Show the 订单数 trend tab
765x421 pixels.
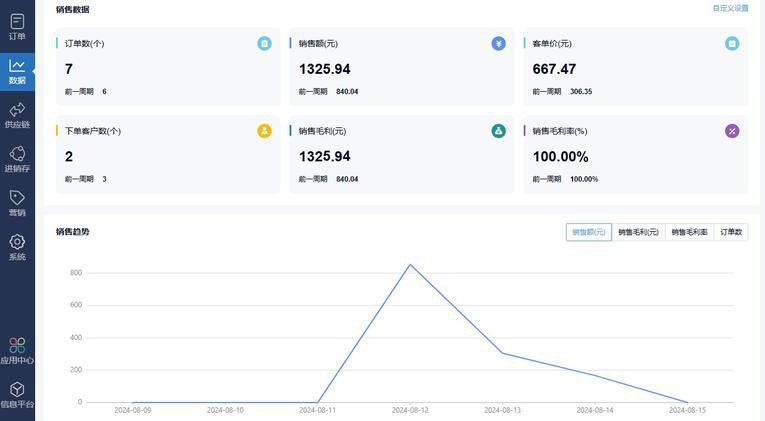[x=731, y=232]
